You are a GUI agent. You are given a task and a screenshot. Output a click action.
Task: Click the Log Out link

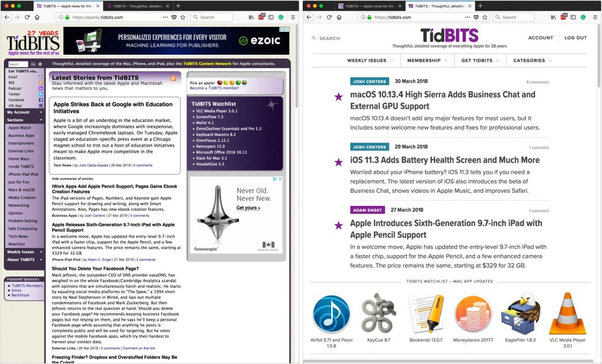click(575, 38)
